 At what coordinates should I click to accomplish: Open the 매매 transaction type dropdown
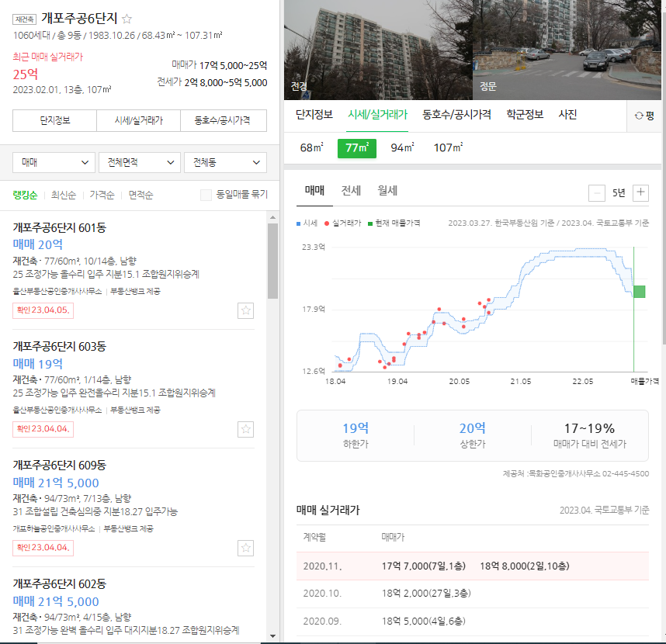[x=54, y=163]
